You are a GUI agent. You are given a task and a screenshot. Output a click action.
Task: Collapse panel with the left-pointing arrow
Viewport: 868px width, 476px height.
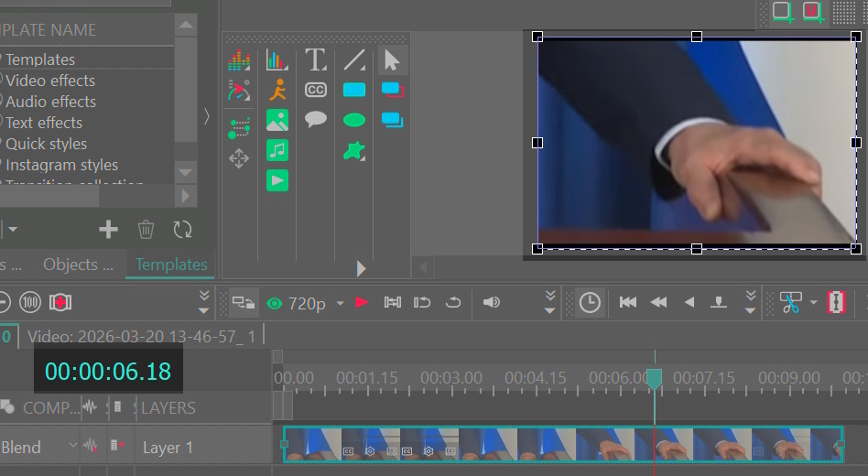(x=423, y=268)
